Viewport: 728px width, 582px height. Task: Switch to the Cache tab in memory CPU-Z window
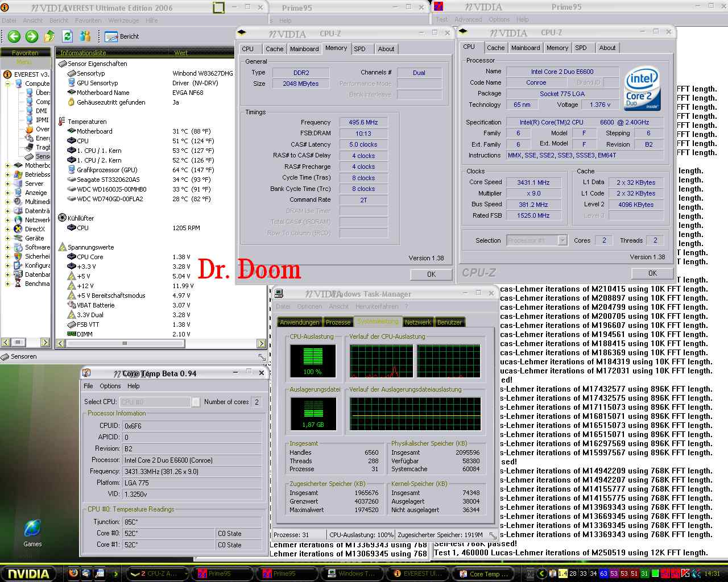coord(274,49)
